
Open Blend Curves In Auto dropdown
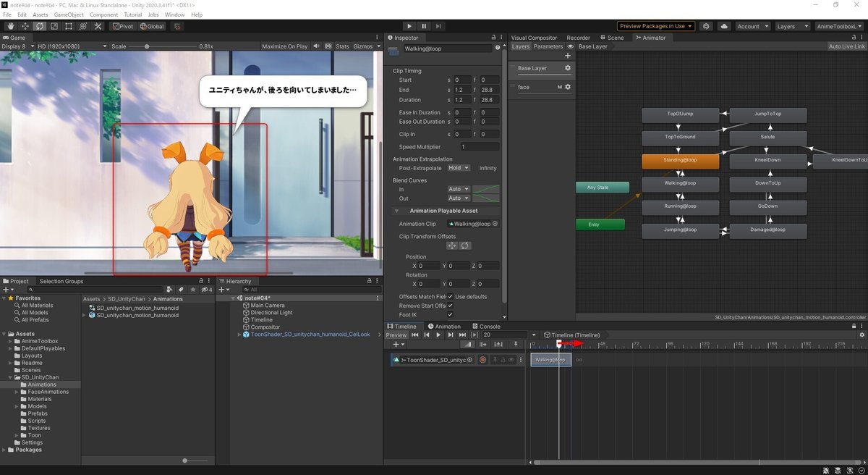(x=459, y=189)
